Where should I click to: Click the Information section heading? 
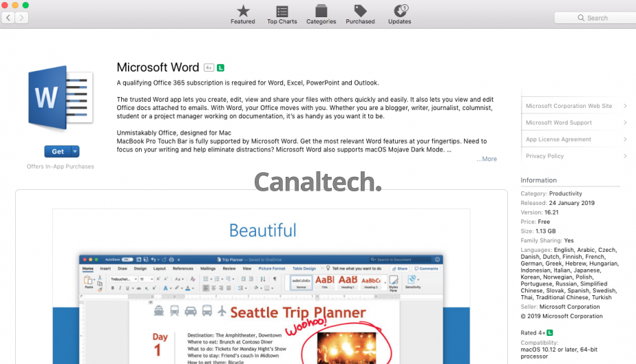pos(539,180)
